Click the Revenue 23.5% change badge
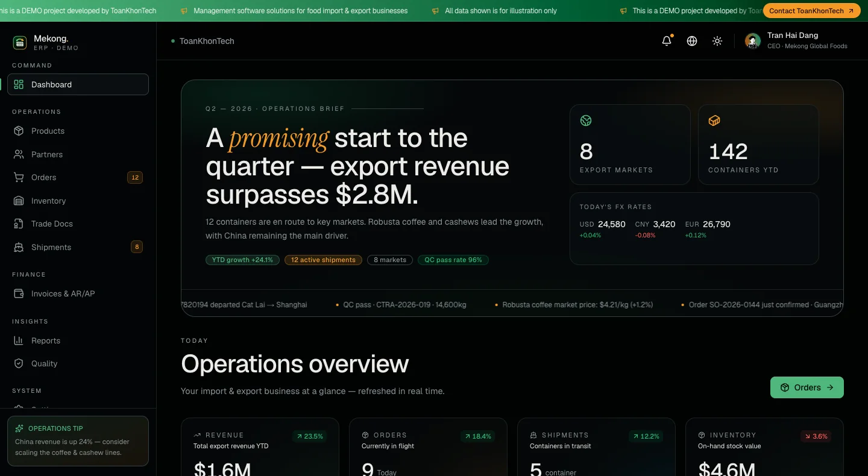Screen dimensions: 868x476 pyautogui.click(x=309, y=436)
